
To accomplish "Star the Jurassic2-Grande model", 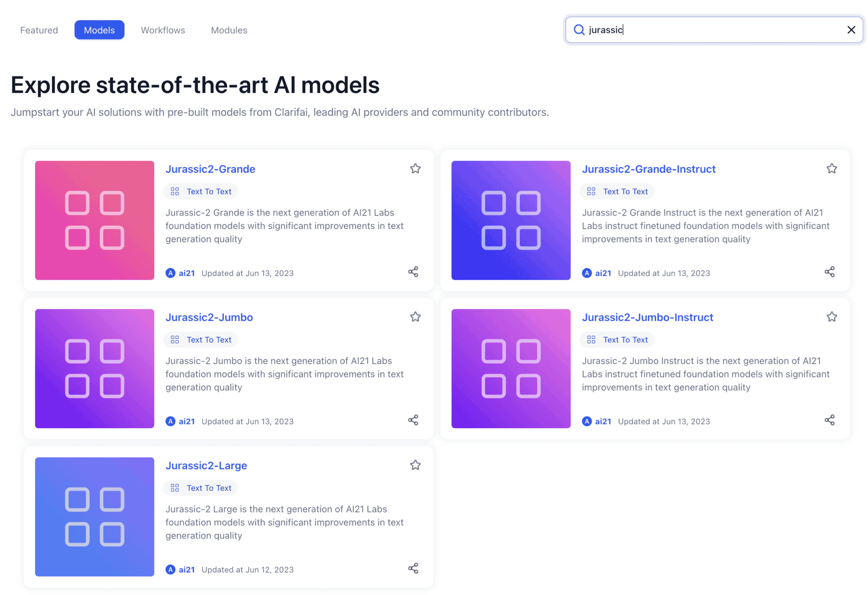I will [x=415, y=169].
